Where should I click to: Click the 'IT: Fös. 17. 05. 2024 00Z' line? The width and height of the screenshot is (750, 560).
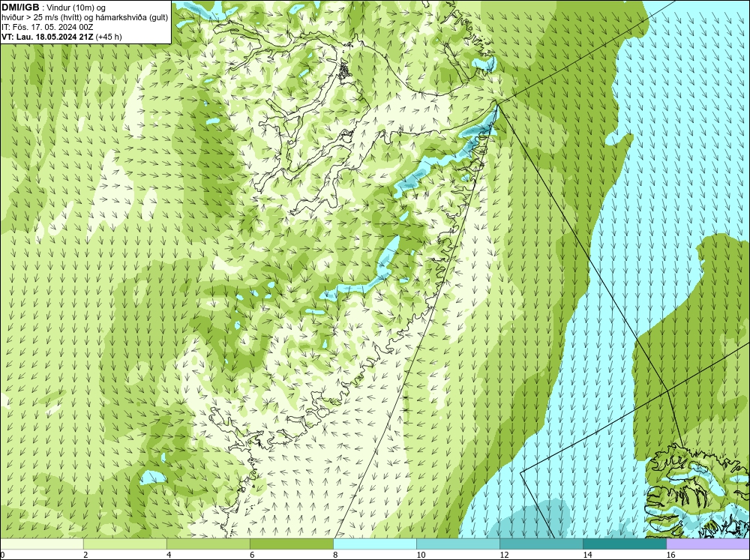click(x=47, y=27)
